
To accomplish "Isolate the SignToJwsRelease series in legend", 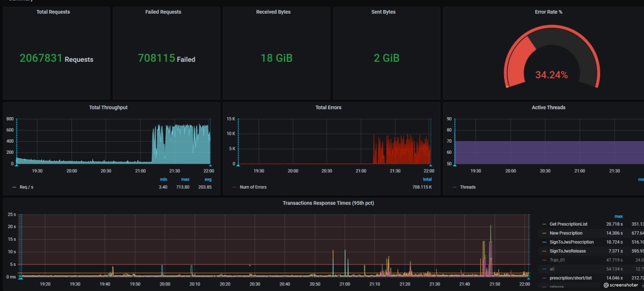I will pos(568,251).
